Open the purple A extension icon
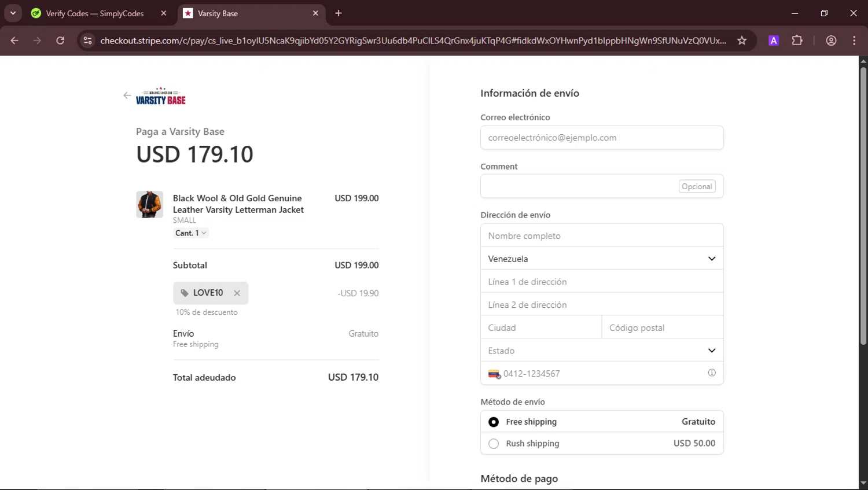This screenshot has height=490, width=868. pos(774,40)
